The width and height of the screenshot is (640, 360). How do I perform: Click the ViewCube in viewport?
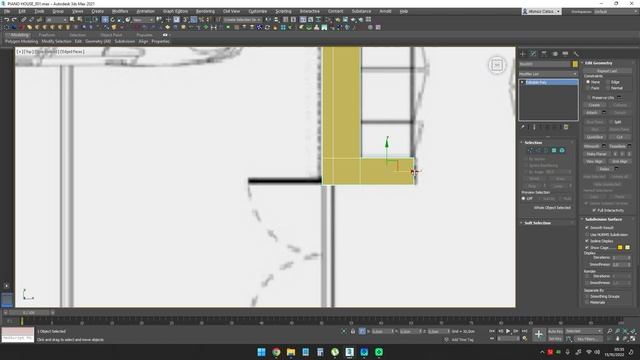(497, 65)
